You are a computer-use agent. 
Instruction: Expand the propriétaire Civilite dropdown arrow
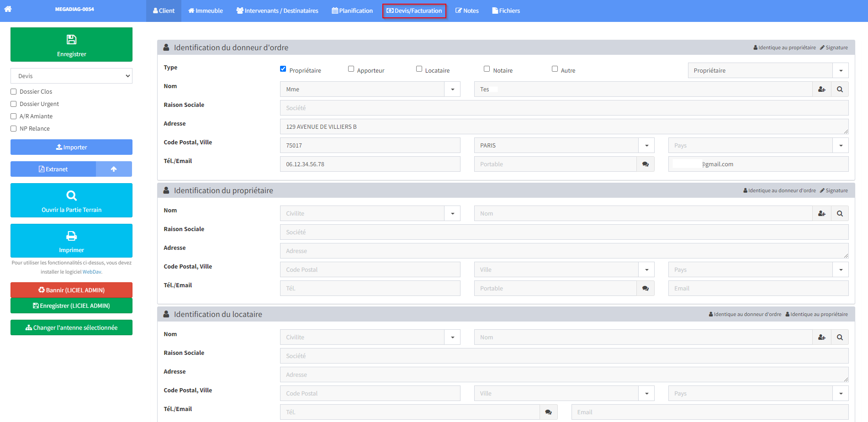452,213
